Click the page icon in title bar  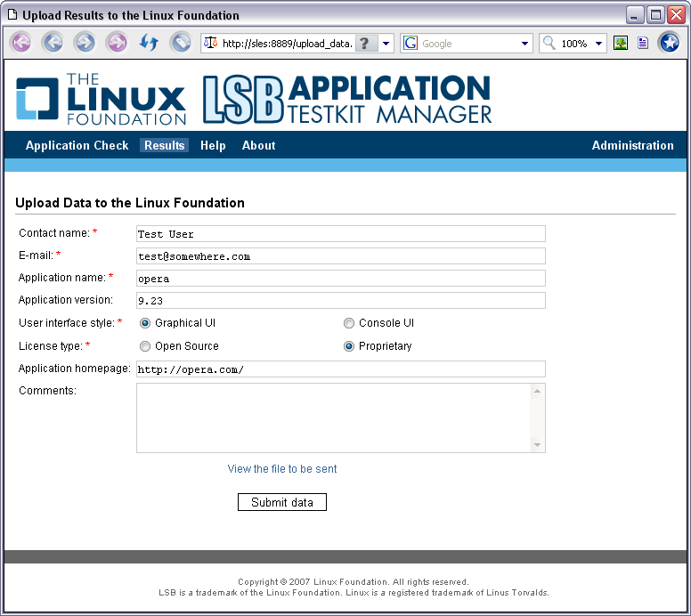(x=12, y=14)
